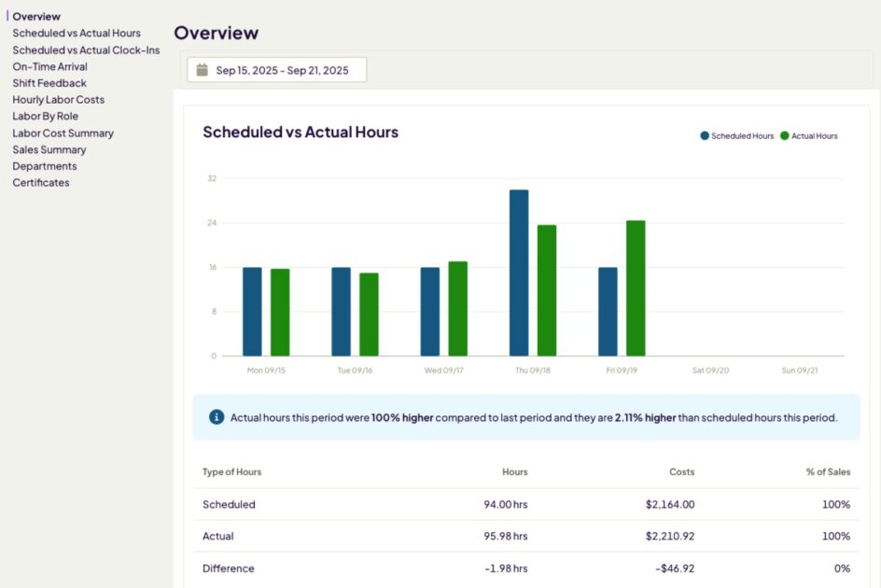Open Labor By Role section
This screenshot has height=588, width=881.
45,117
